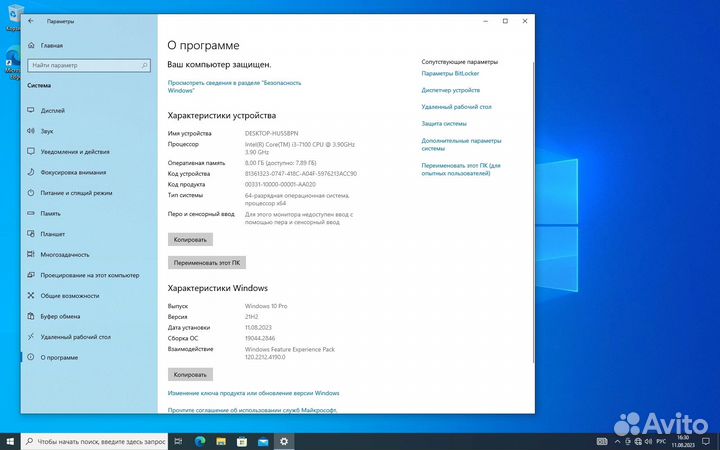Click the magnifier icon in settings search
Screen dimensions: 720x450
tap(144, 65)
